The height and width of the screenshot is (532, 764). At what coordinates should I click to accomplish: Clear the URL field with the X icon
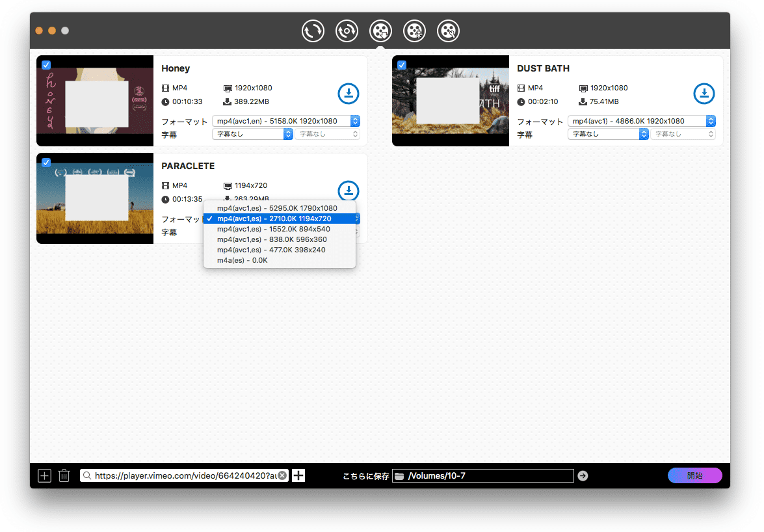[282, 475]
